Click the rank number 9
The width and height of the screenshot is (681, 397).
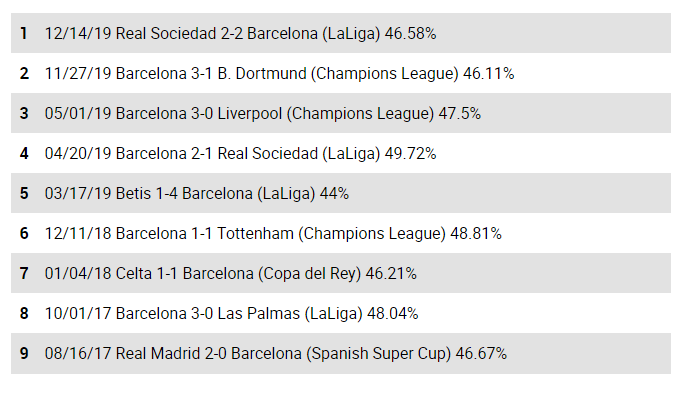(x=24, y=353)
